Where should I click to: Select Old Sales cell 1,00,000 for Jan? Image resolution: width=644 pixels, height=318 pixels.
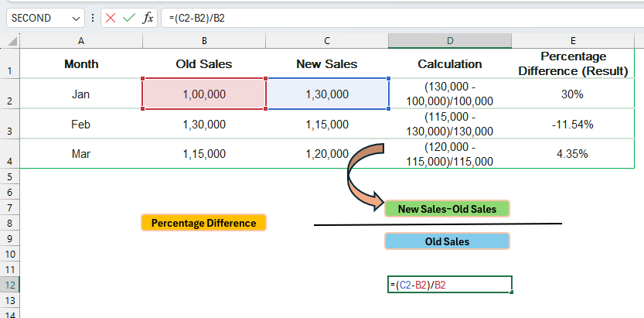point(204,94)
